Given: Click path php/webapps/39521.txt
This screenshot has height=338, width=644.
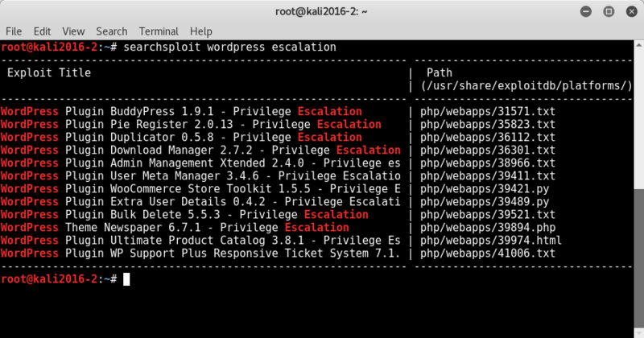Looking at the screenshot, I should coord(488,214).
